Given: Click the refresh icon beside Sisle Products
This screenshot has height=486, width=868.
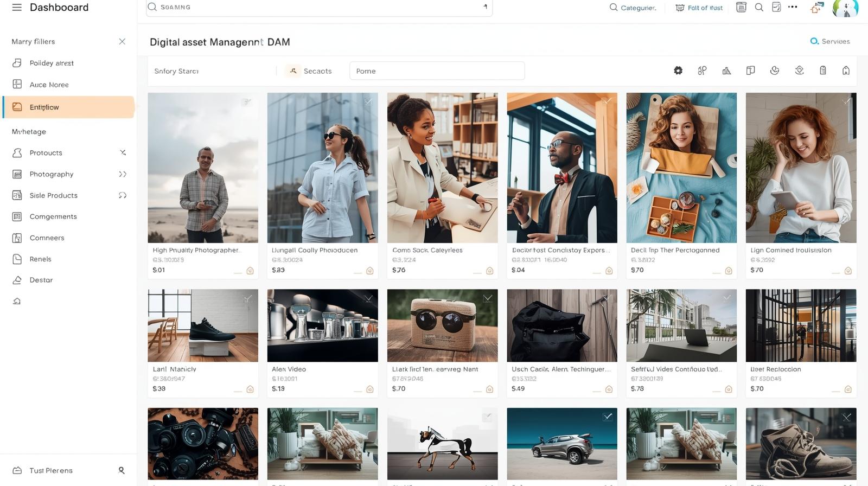Looking at the screenshot, I should click(123, 195).
